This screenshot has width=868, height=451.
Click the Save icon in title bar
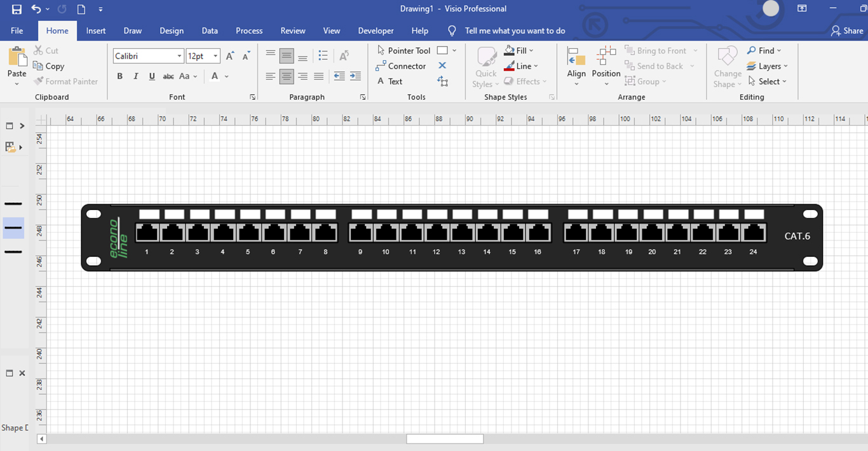click(x=17, y=9)
